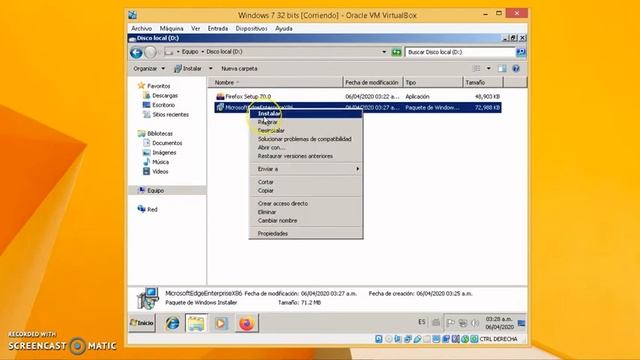Click the Favoritos star icon
Screen dimensions: 640x360
[x=141, y=86]
